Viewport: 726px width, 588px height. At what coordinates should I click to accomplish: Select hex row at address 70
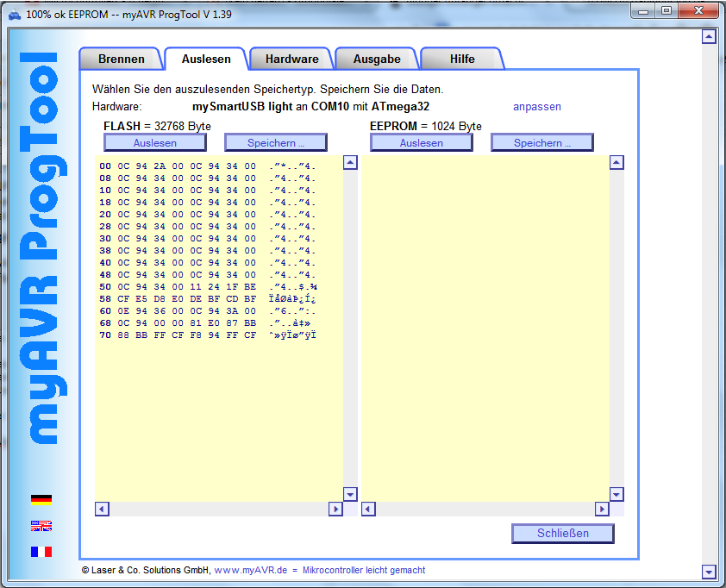[208, 335]
